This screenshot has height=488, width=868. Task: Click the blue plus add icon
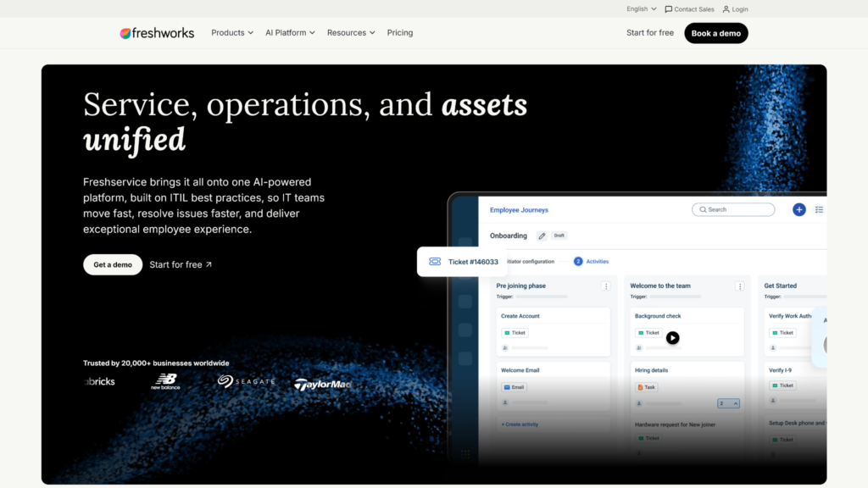[798, 210]
